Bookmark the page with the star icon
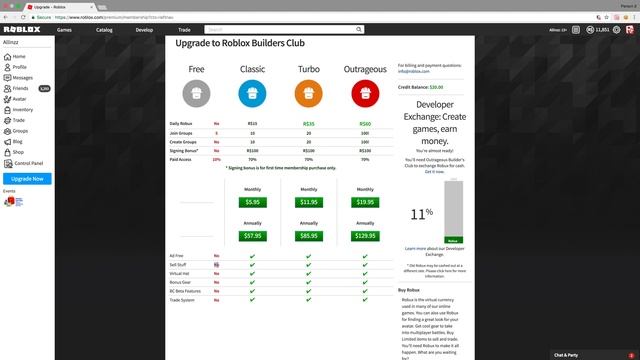Image resolution: width=640 pixels, height=360 pixels. 607,17
